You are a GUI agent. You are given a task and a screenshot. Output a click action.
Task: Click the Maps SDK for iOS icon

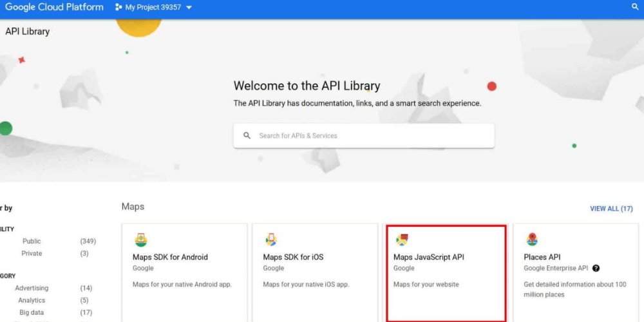tap(271, 240)
